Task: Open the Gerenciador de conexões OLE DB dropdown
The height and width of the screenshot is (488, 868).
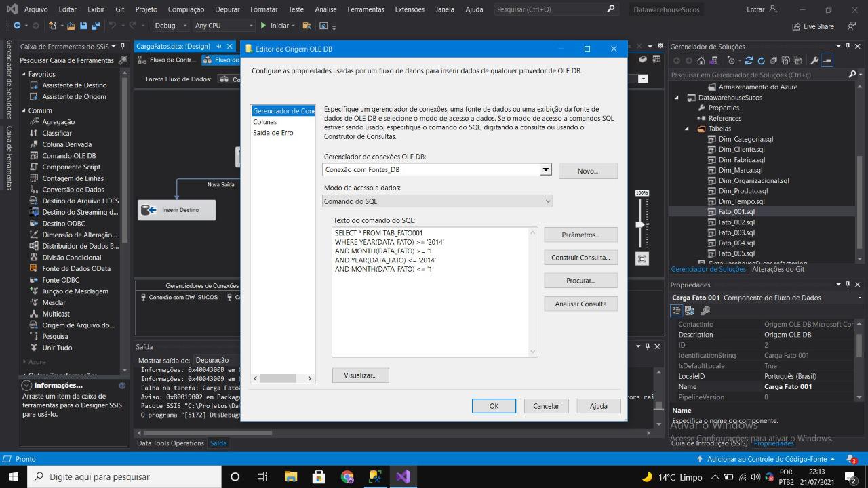Action: 546,169
